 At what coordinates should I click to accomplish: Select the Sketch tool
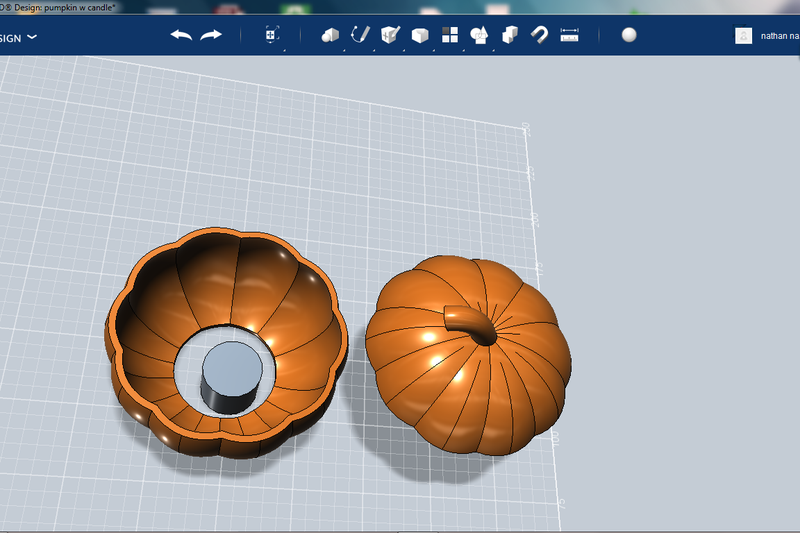coord(360,35)
